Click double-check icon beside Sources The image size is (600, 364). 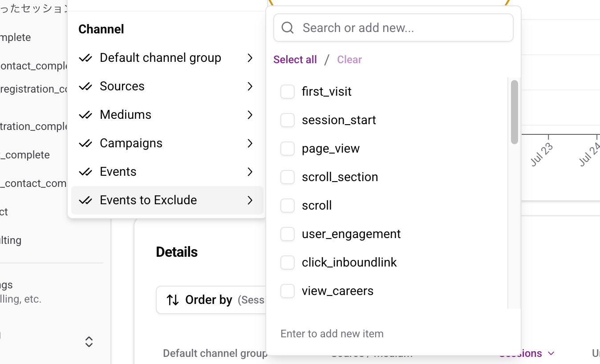[x=85, y=86]
